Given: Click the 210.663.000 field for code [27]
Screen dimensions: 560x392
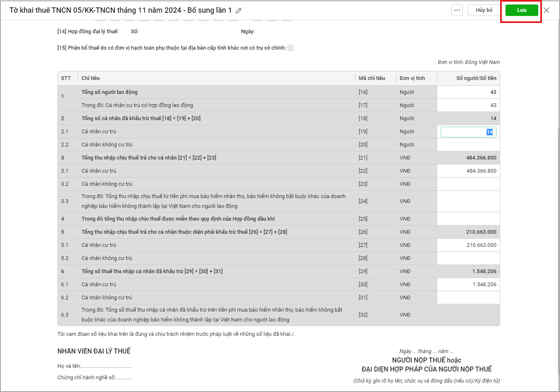Looking at the screenshot, I should pyautogui.click(x=468, y=245).
